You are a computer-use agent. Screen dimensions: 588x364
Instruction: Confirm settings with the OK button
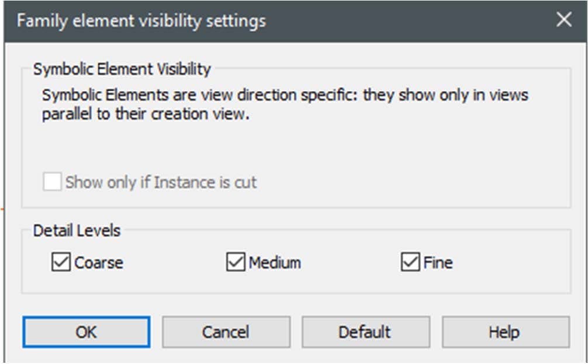tap(87, 332)
